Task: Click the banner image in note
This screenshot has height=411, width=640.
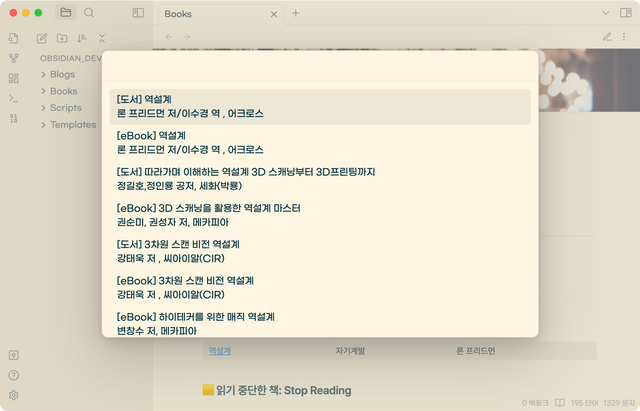Action: [x=589, y=80]
